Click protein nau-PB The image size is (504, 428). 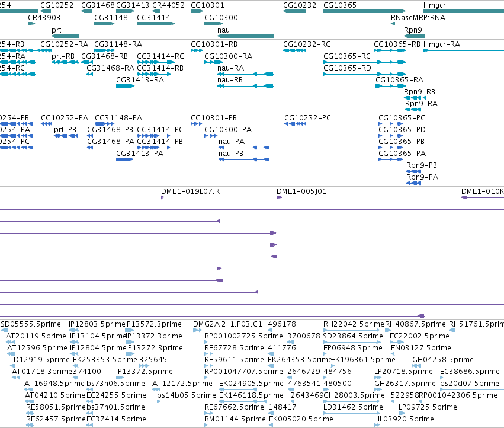coord(231,153)
